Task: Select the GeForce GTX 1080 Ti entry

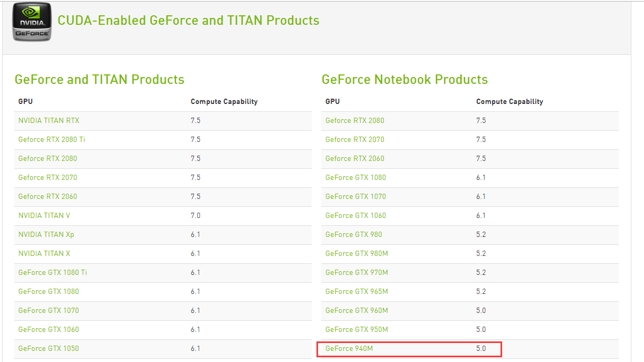Action: pos(53,272)
